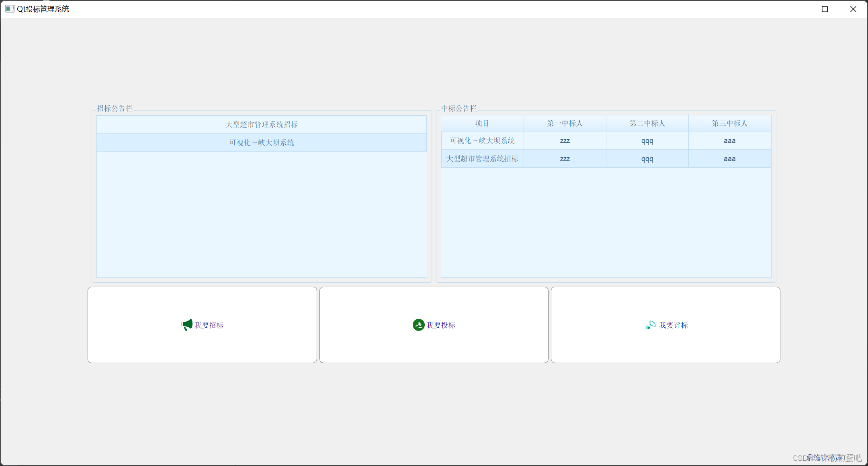This screenshot has width=868, height=466.
Task: Open the 我要投标 button label
Action: click(x=441, y=325)
